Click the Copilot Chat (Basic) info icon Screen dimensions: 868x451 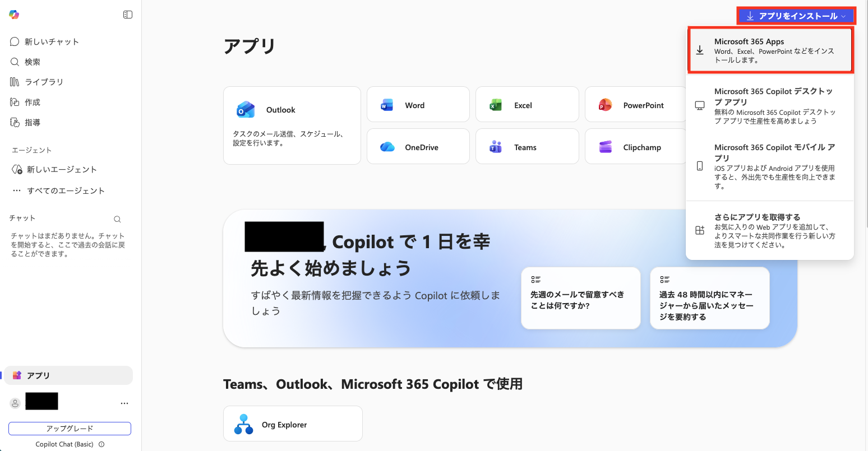click(101, 444)
